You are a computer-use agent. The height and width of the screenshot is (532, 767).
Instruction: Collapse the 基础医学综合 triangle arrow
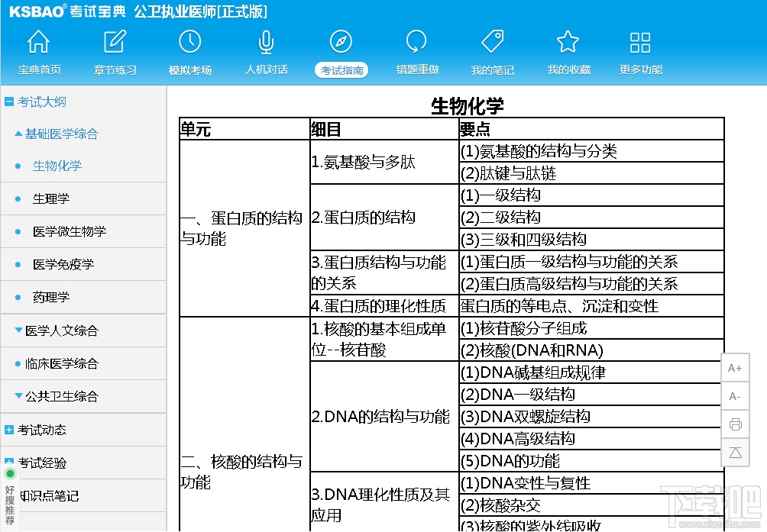[18, 133]
